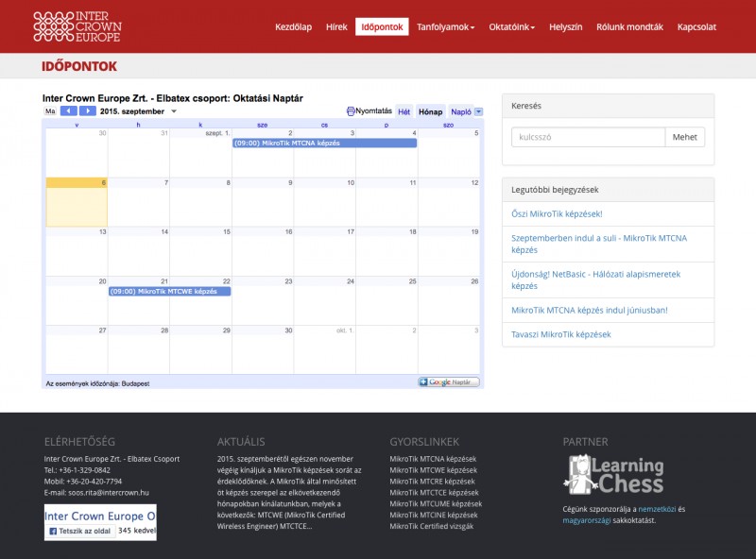The height and width of the screenshot is (559, 756).
Task: Click the Inter Crown Europe logo
Action: click(77, 26)
